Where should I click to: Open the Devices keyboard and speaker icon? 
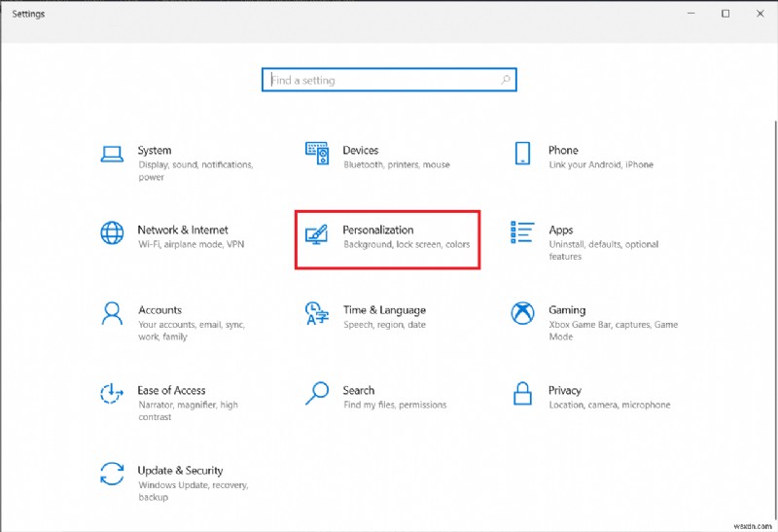click(x=317, y=154)
